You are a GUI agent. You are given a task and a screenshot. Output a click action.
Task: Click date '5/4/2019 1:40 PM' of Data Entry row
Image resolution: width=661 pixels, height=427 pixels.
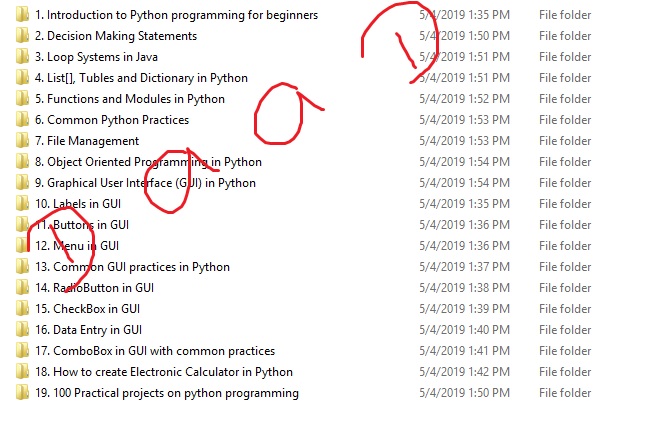[465, 330]
